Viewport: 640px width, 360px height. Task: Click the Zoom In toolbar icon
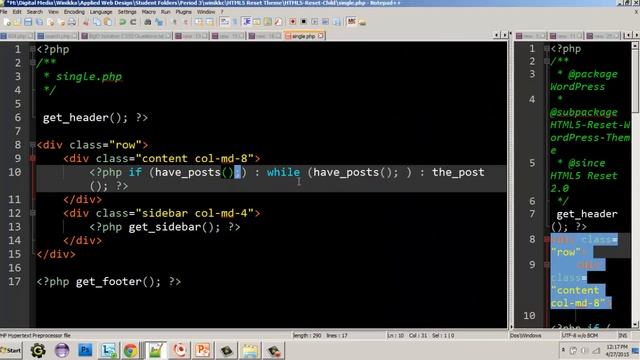pyautogui.click(x=174, y=22)
